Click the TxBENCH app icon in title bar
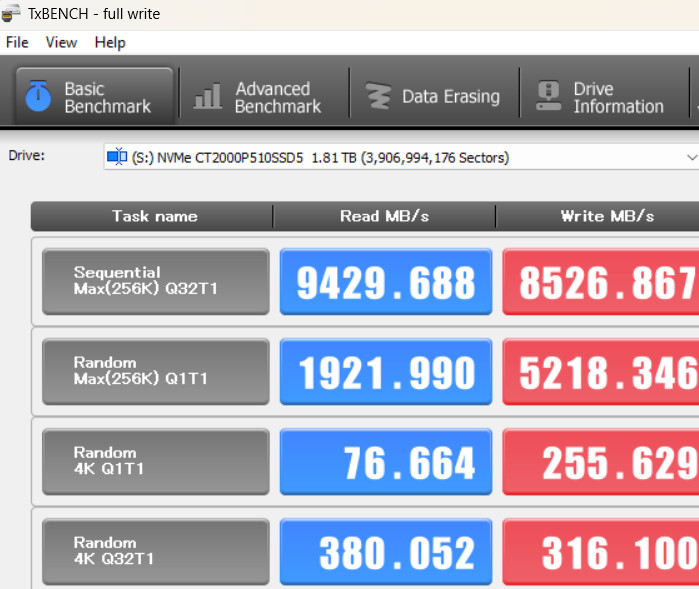The height and width of the screenshot is (589, 699). coord(12,14)
